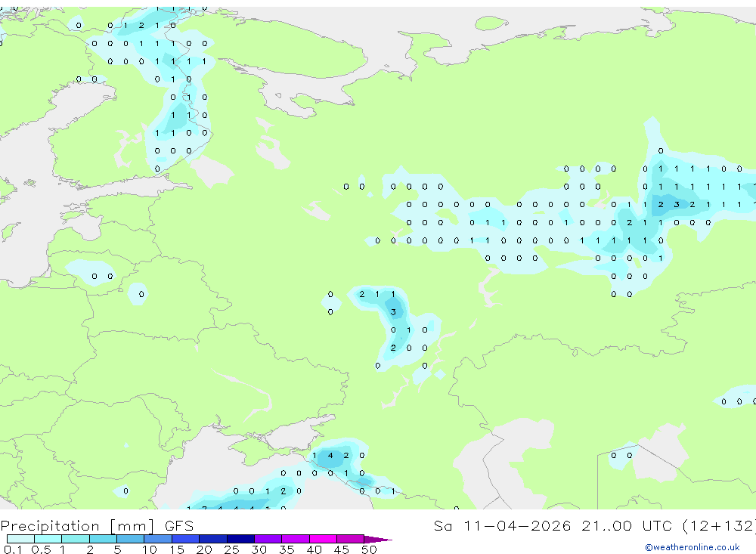Select the 5–10 mm legend color swatch
This screenshot has height=554, width=756.
pyautogui.click(x=131, y=539)
